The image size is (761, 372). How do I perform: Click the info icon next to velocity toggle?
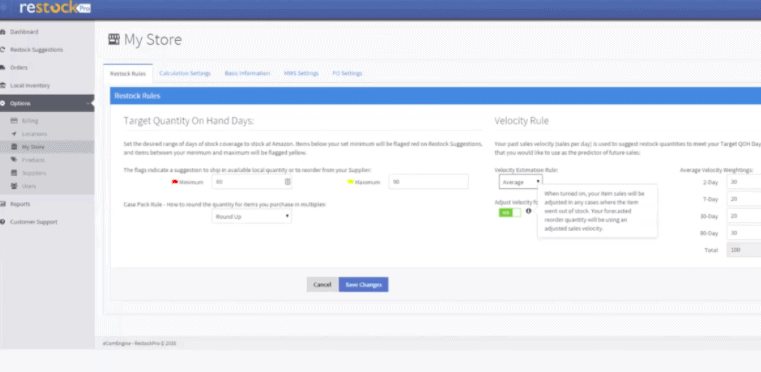click(529, 211)
